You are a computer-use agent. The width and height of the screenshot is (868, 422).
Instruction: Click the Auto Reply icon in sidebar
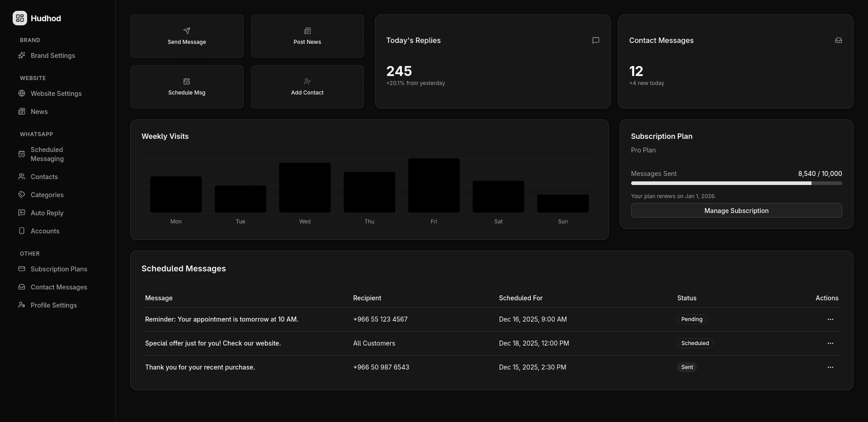22,213
